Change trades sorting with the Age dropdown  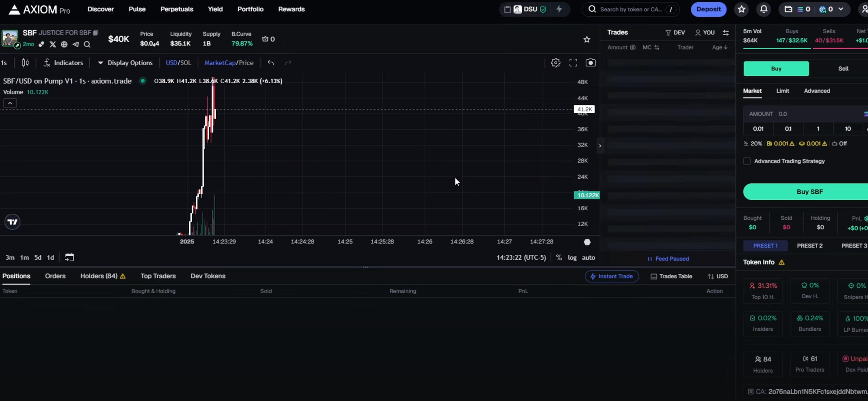[x=719, y=47]
